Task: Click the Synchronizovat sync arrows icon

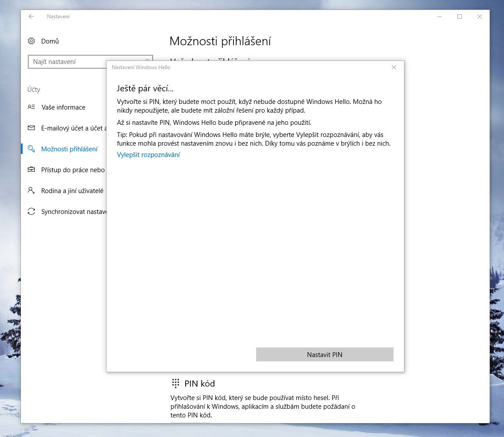Action: 31,211
